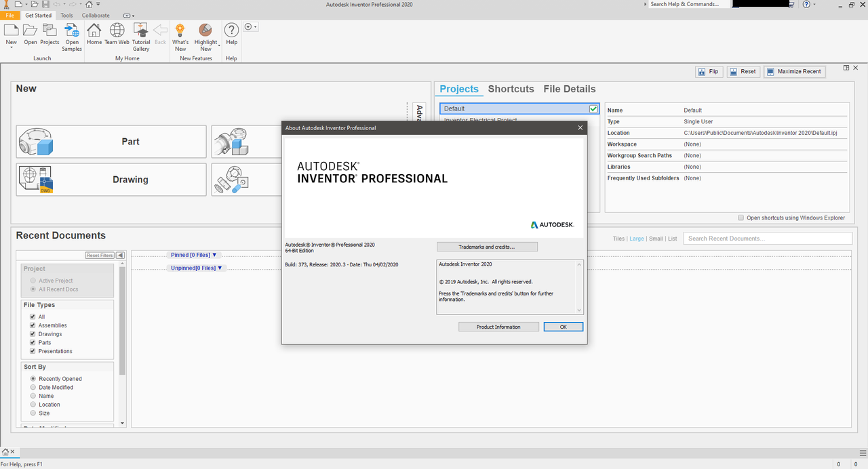Click the Reset layout button
868x469 pixels.
click(743, 71)
